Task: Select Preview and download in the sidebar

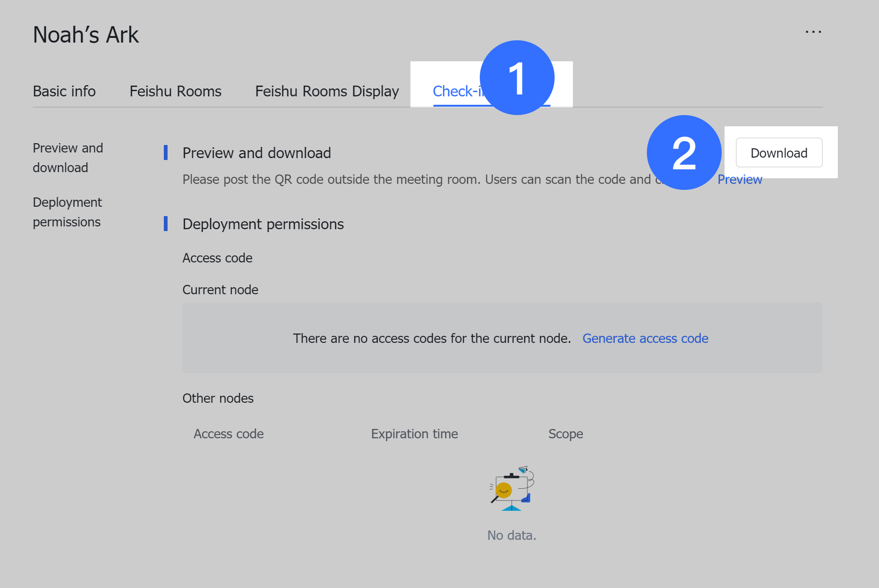Action: coord(67,158)
